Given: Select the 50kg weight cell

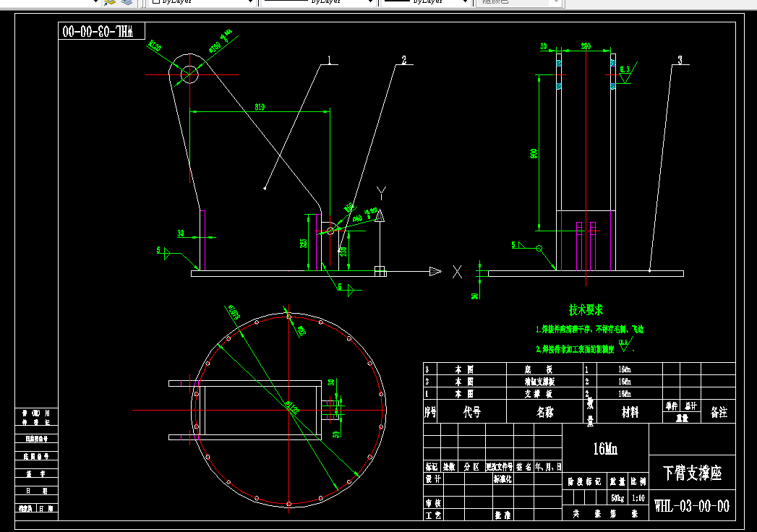Looking at the screenshot, I should (x=617, y=498).
